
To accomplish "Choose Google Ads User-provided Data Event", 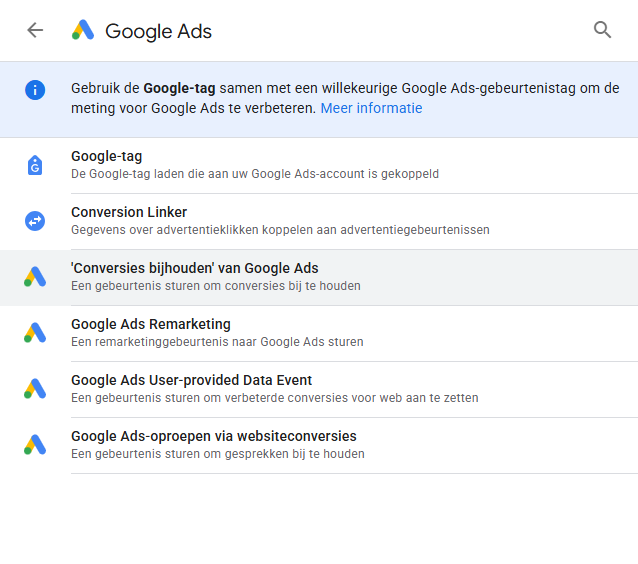I will 192,380.
